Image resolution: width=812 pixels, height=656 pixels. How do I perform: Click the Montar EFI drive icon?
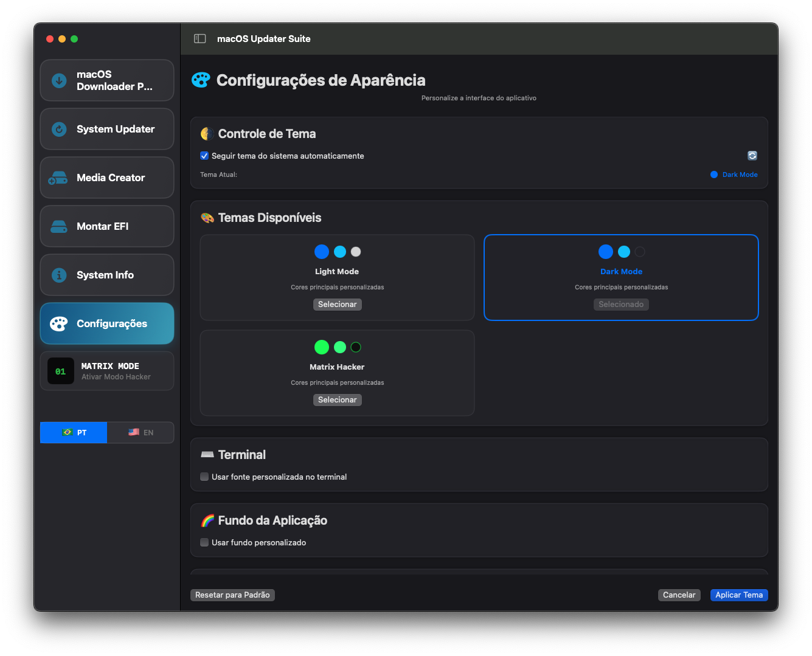[58, 226]
